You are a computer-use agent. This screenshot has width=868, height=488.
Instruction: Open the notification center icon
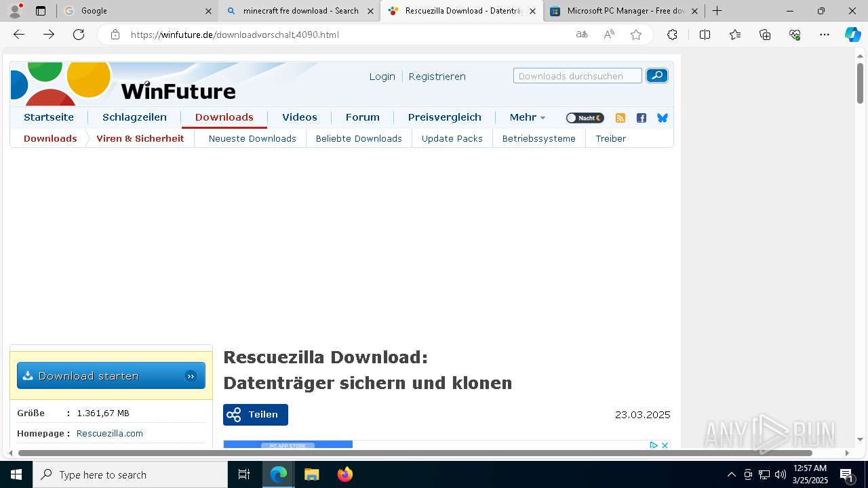tap(846, 474)
